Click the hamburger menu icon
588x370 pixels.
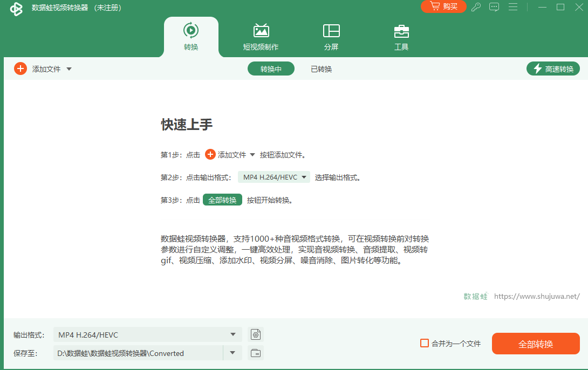(513, 7)
